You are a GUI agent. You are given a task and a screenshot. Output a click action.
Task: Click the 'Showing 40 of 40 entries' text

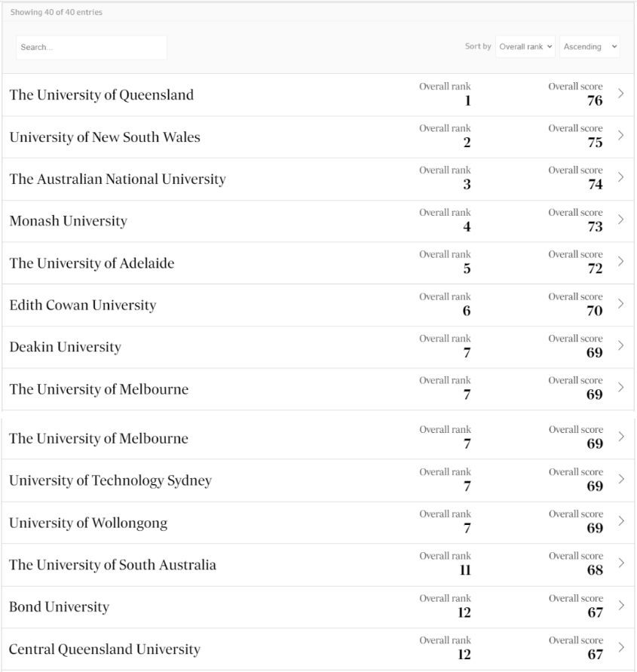click(56, 12)
